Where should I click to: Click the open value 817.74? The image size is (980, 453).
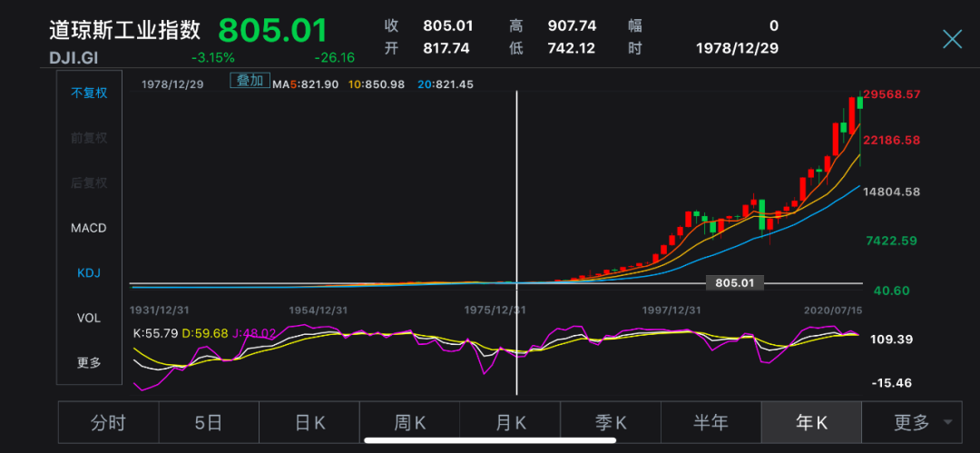[x=446, y=48]
